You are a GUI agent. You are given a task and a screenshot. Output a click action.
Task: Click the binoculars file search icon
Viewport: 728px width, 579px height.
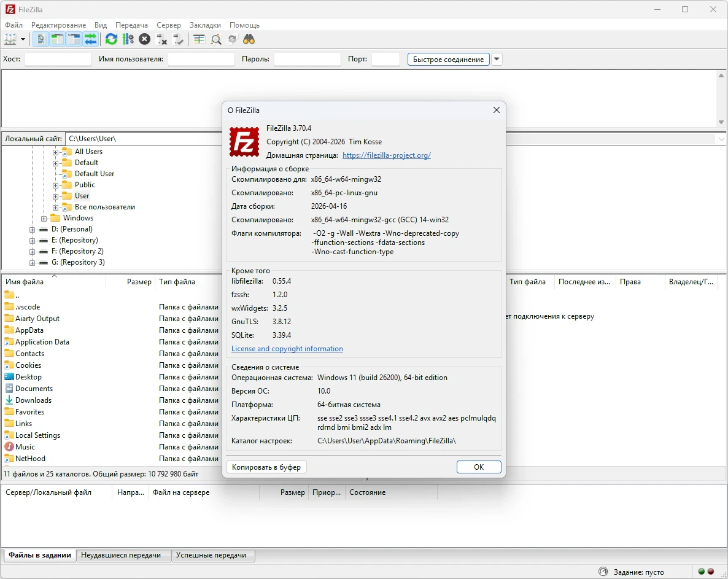coord(249,39)
